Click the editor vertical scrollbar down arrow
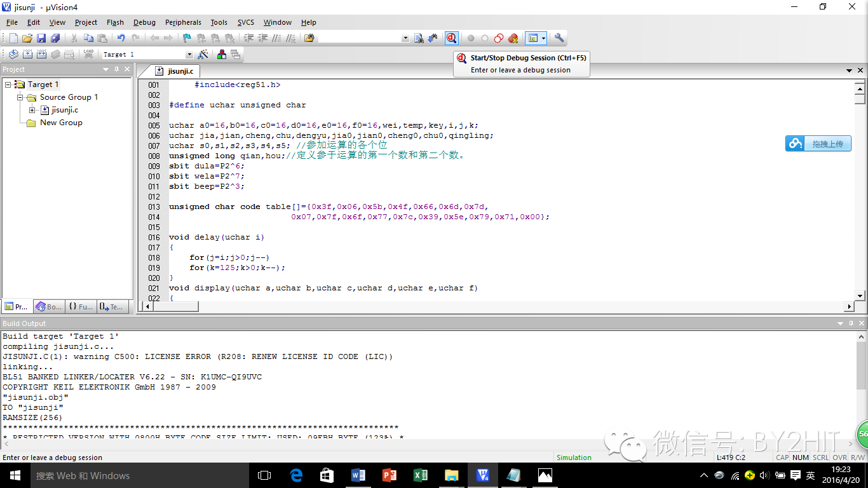The image size is (868, 488). pyautogui.click(x=860, y=295)
